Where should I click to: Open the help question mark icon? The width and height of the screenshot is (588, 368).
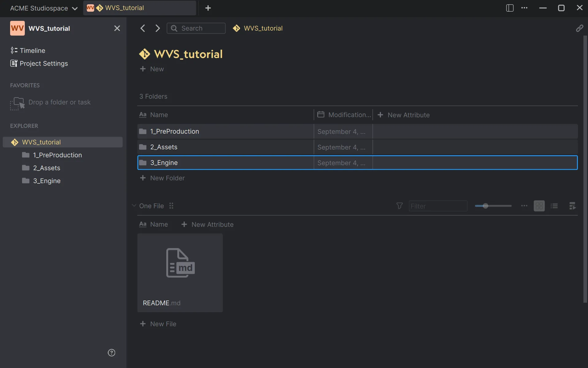[111, 353]
